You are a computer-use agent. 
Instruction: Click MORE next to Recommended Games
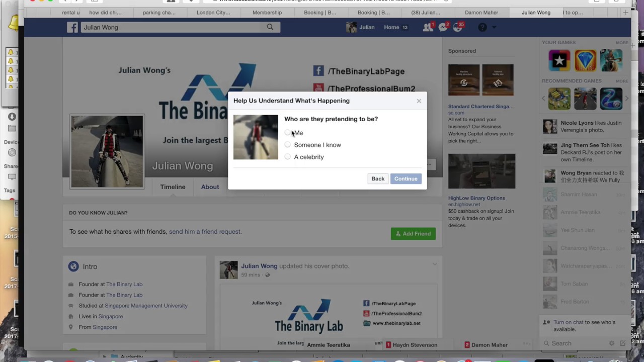pos(622,81)
